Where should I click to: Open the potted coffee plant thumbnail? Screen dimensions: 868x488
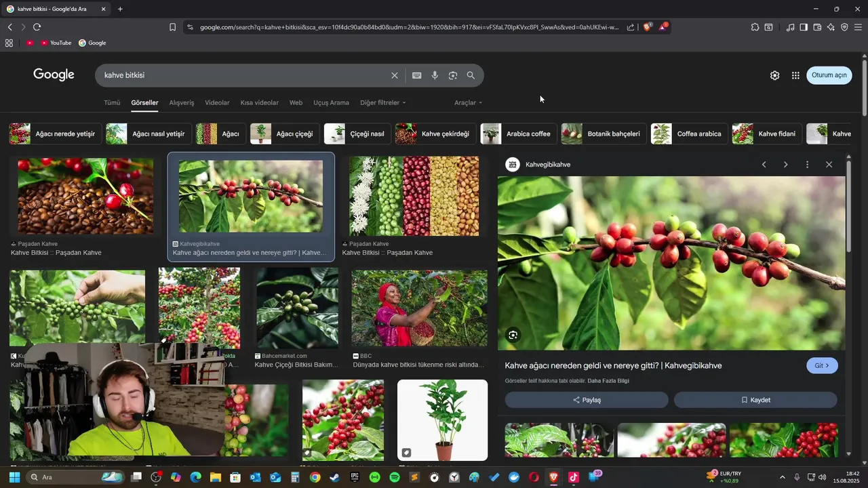point(442,420)
